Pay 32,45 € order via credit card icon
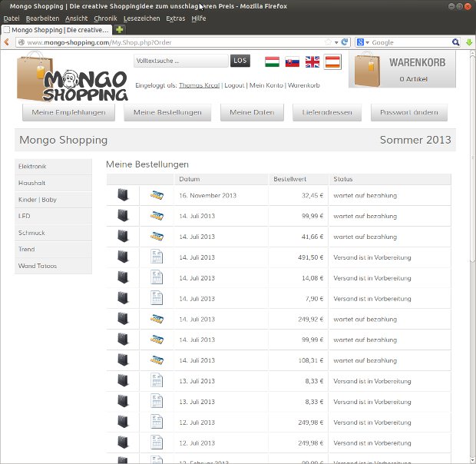This screenshot has height=464, width=476. point(157,195)
